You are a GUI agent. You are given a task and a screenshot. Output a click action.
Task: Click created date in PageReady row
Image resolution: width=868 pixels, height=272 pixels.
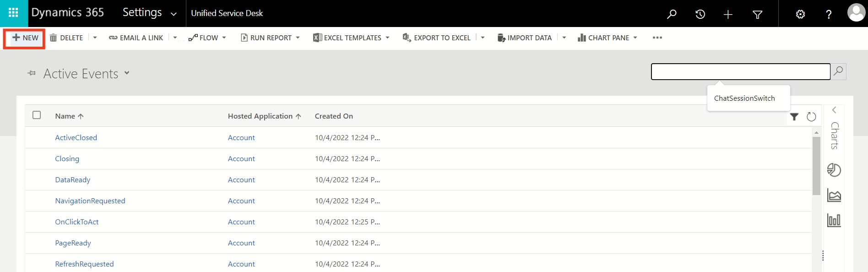347,243
